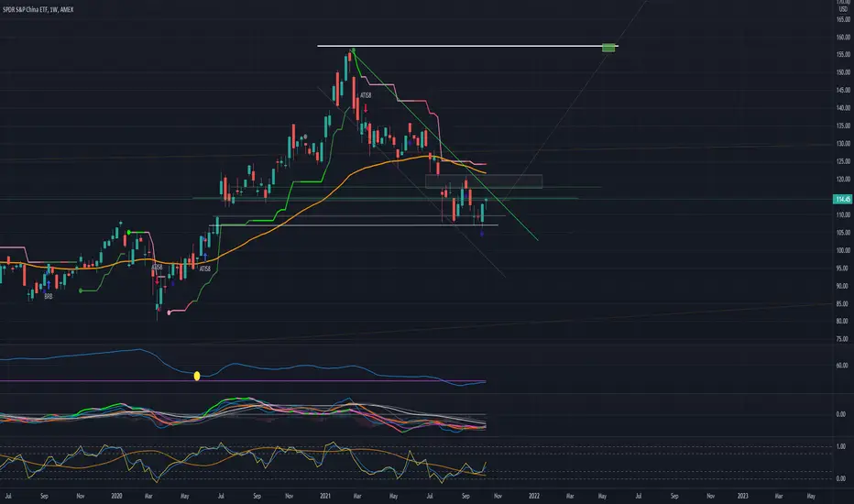854x504 pixels.
Task: Click the bright green dot near price 105
Action: (x=129, y=233)
